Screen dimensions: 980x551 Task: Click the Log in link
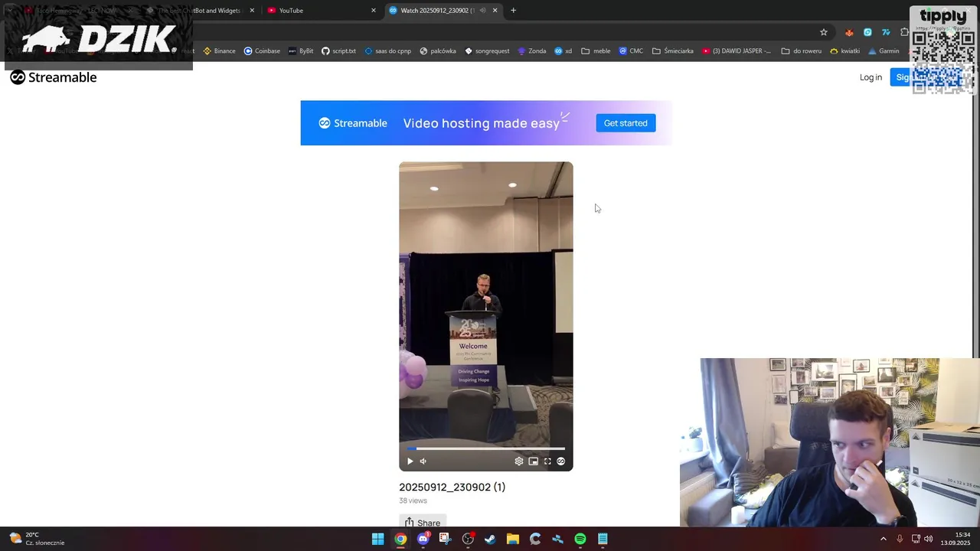point(871,77)
